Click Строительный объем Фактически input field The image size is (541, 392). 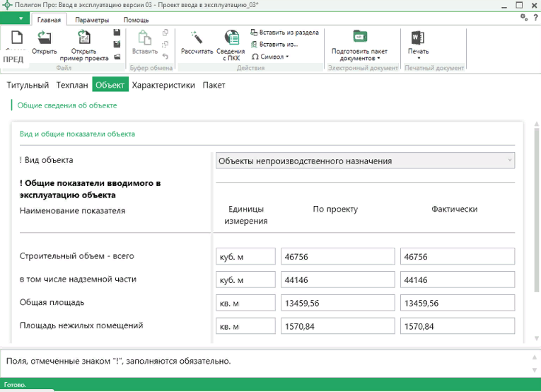click(x=457, y=257)
